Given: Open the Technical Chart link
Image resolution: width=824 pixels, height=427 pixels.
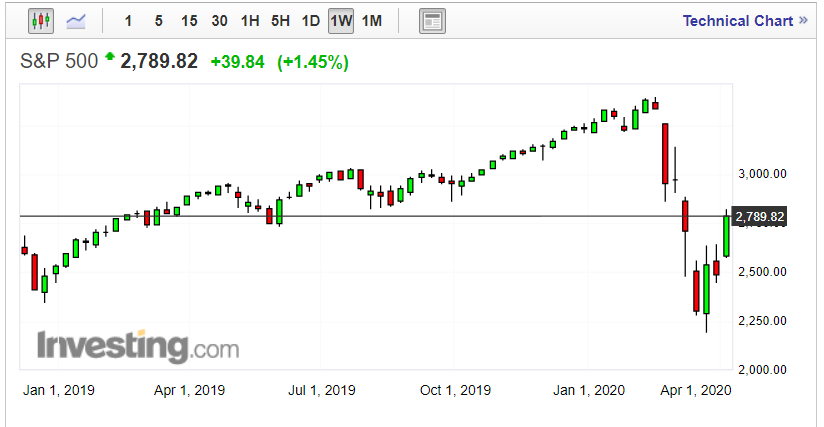Looking at the screenshot, I should (737, 21).
